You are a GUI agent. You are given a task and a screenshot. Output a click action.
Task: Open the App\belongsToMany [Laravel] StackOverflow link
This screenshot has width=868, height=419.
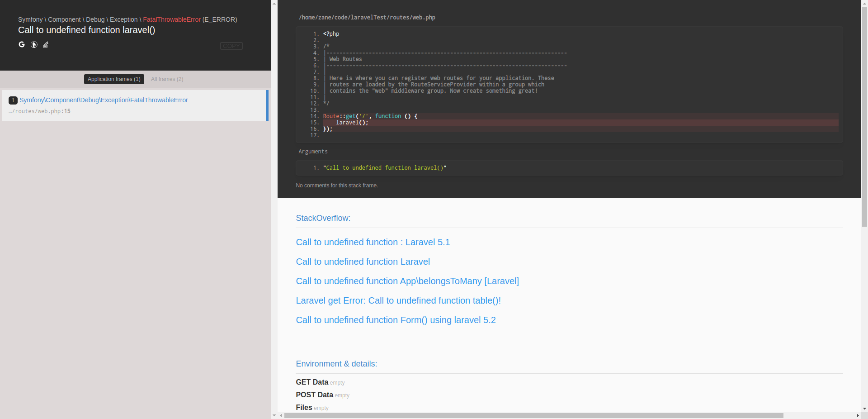pyautogui.click(x=407, y=281)
